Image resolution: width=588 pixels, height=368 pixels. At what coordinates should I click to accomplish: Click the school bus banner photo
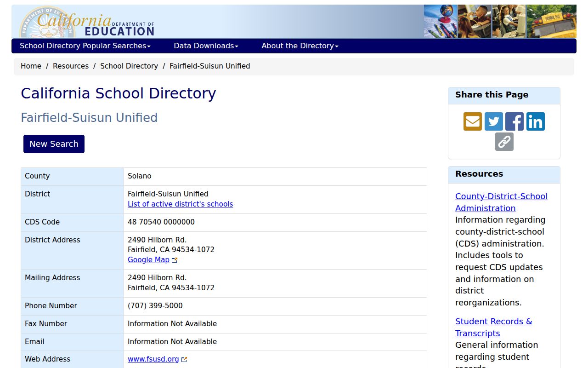(x=551, y=21)
